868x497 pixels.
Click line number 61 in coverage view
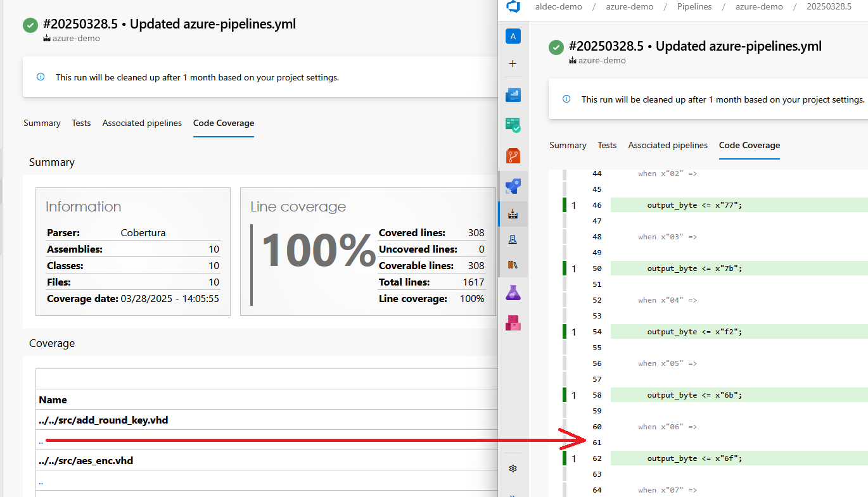pyautogui.click(x=597, y=443)
